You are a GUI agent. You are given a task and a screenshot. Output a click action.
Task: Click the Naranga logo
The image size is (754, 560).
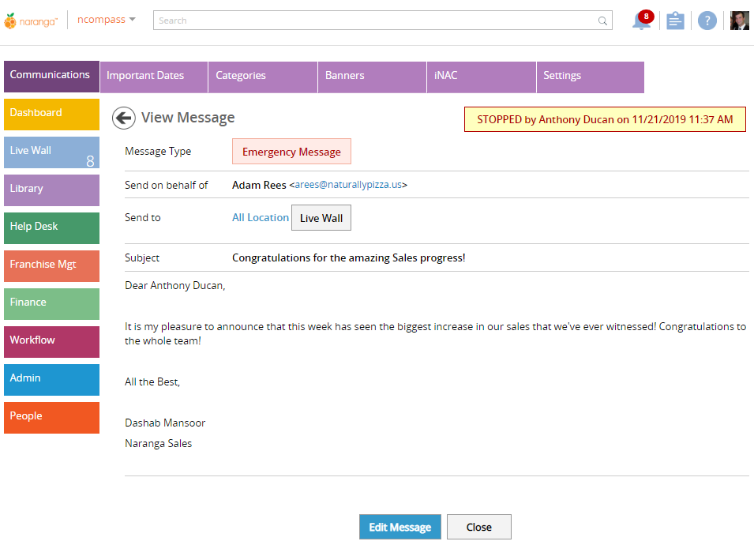[31, 21]
